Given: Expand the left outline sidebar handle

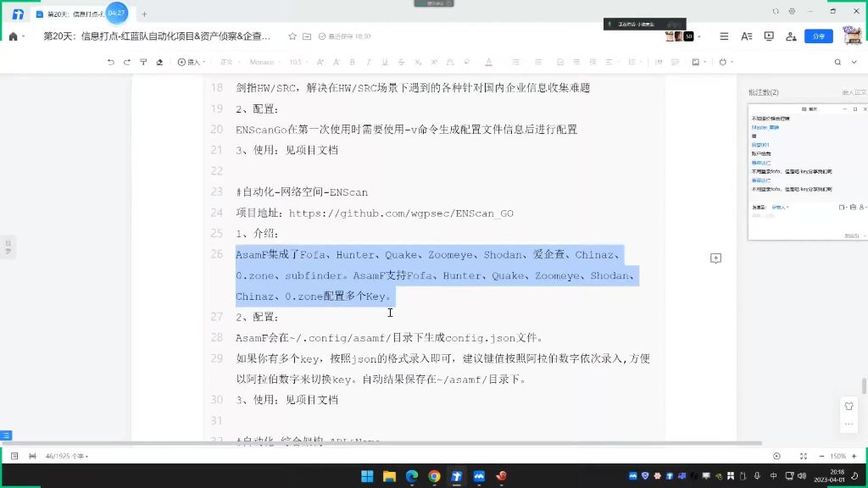Looking at the screenshot, I should pos(8,247).
